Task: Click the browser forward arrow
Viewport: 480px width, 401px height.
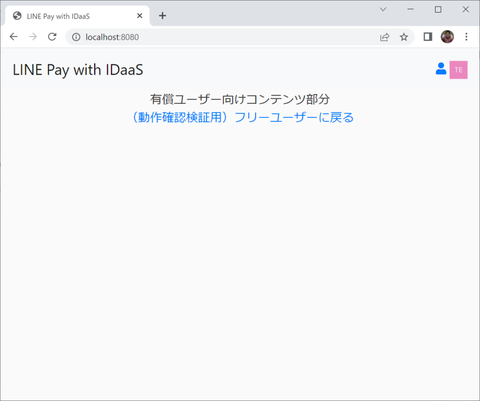Action: [33, 37]
